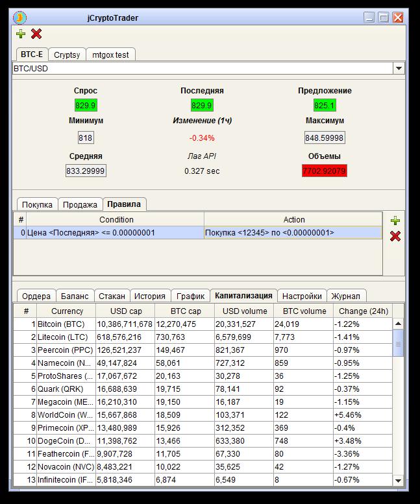Delete selected rule with the red X
This screenshot has height=504, width=420.
click(395, 236)
